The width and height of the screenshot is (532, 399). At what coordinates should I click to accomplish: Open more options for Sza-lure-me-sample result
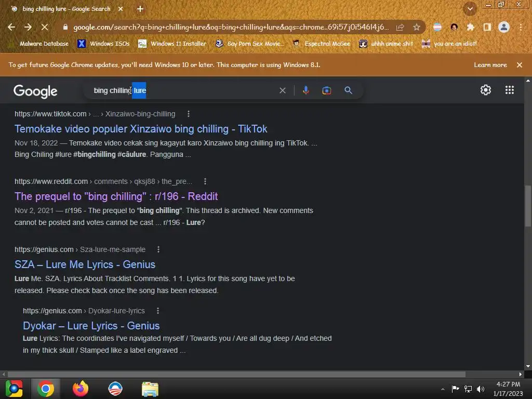pos(158,250)
